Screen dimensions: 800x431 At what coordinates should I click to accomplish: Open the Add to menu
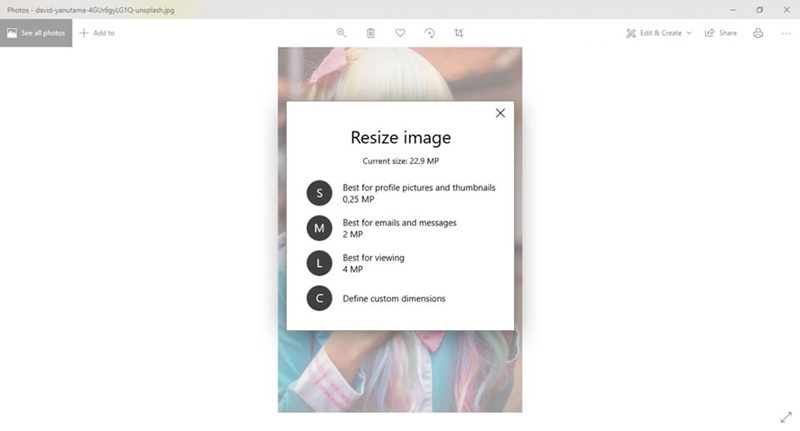97,33
